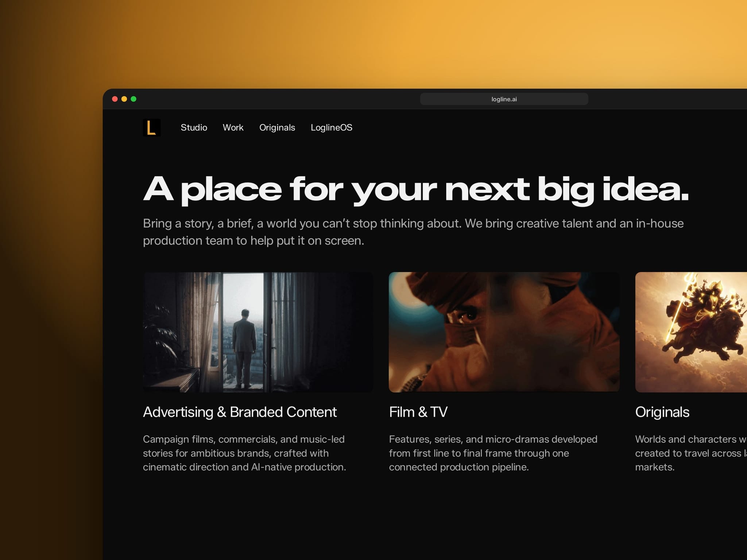This screenshot has width=747, height=560.
Task: Go to the Work page
Action: [x=233, y=128]
